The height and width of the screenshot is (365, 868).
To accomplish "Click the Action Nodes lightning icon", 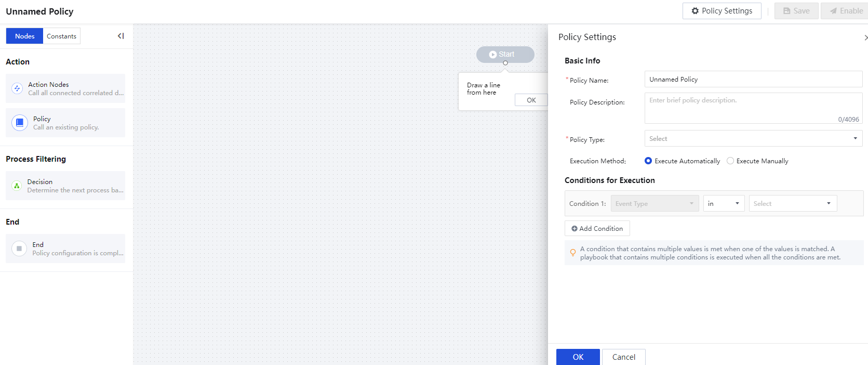I will point(17,88).
